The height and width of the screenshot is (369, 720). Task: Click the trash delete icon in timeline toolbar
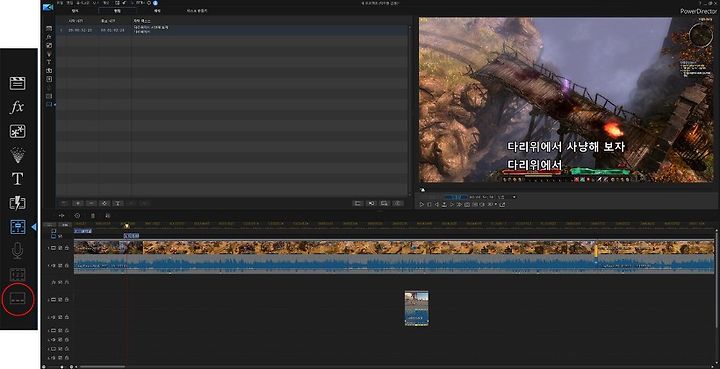tap(93, 215)
